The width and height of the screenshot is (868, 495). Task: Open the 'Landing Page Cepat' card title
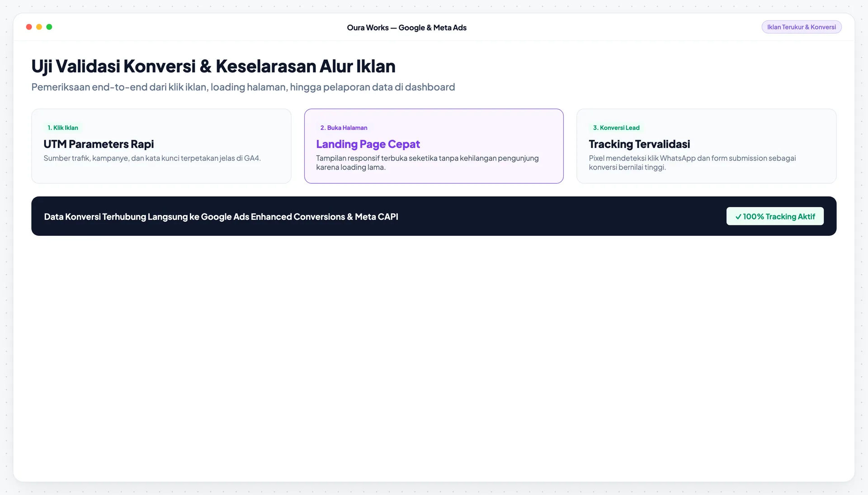(368, 144)
